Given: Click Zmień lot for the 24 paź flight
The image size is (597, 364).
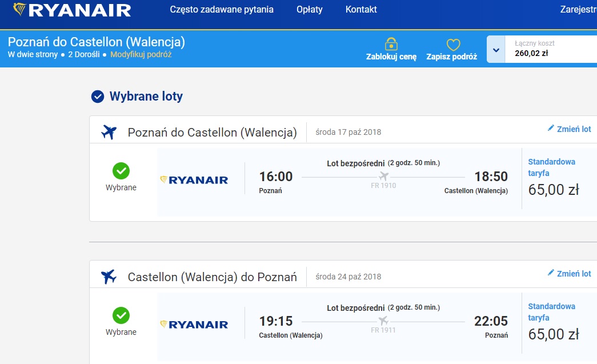Looking at the screenshot, I should pos(569,274).
